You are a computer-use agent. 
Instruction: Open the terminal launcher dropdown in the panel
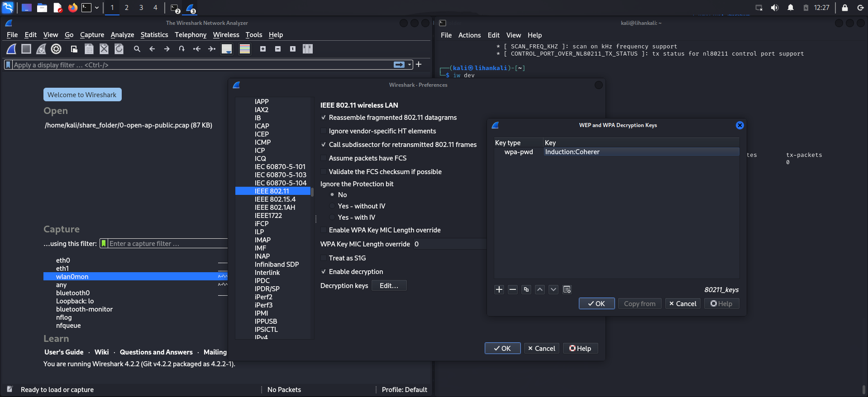click(96, 8)
